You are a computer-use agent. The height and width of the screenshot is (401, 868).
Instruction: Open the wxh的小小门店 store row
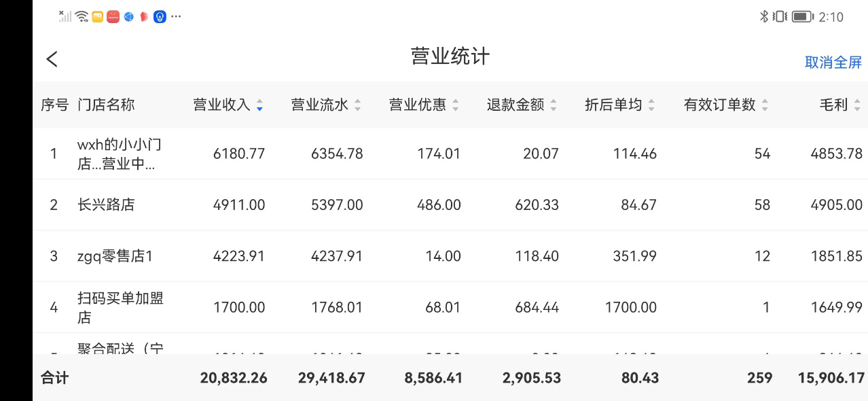(120, 154)
